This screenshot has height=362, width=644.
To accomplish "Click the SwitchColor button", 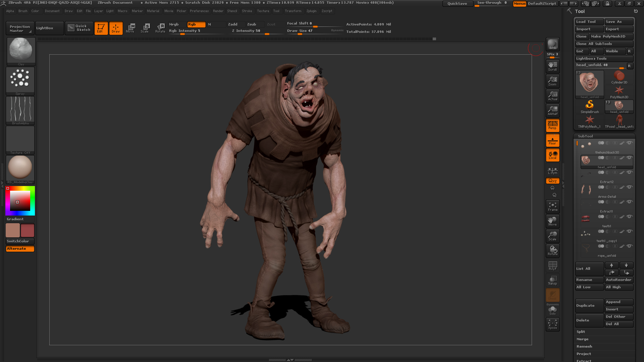I will 20,241.
